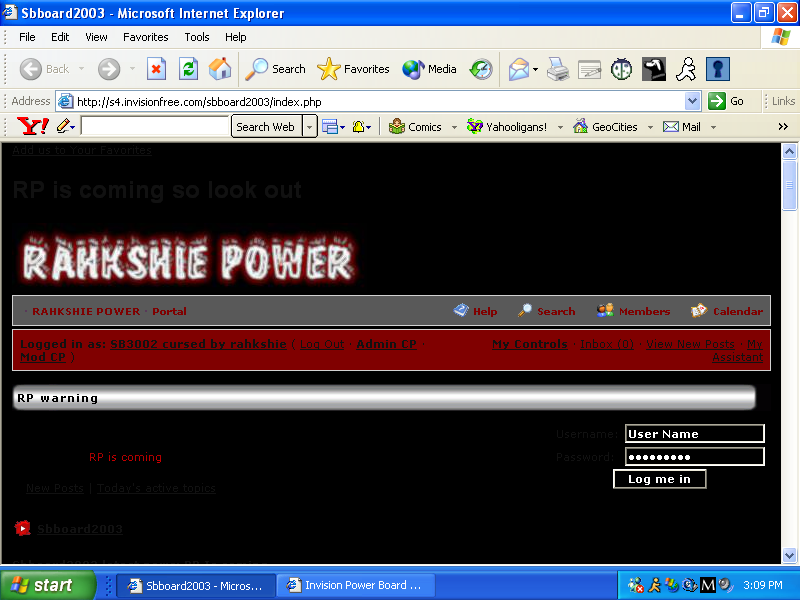Open the forum Calendar link
This screenshot has height=600, width=800.
(x=727, y=311)
